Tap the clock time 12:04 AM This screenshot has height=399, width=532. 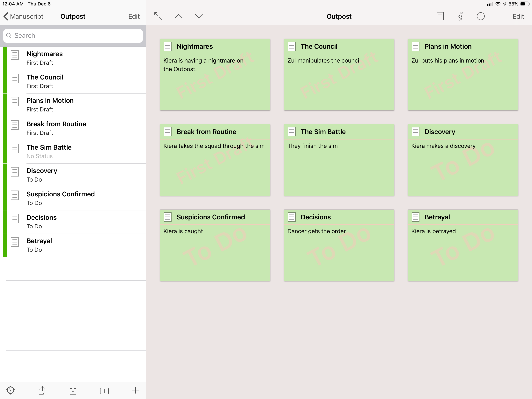click(x=13, y=4)
